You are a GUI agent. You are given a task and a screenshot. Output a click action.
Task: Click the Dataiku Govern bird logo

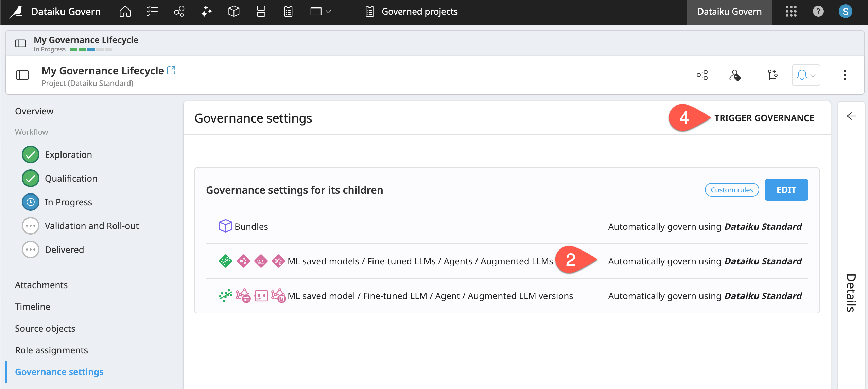point(16,11)
